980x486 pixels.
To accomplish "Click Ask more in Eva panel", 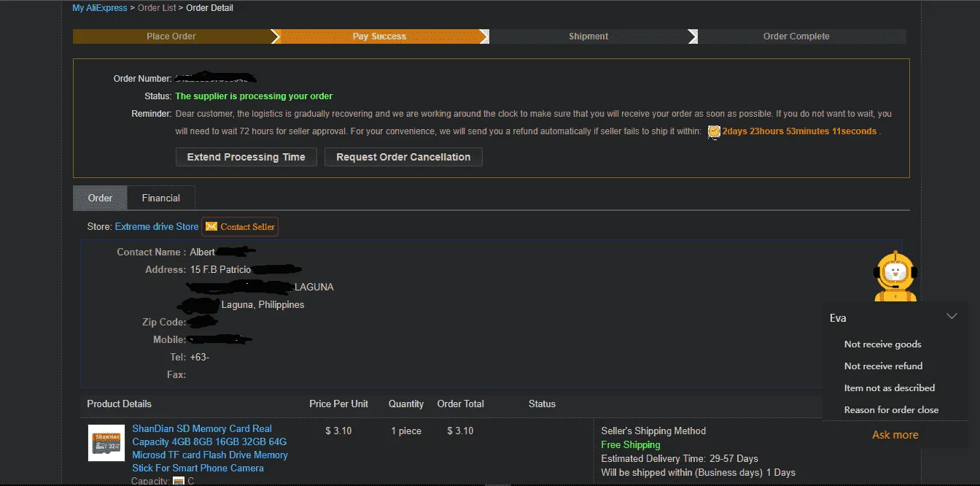I will pyautogui.click(x=895, y=435).
